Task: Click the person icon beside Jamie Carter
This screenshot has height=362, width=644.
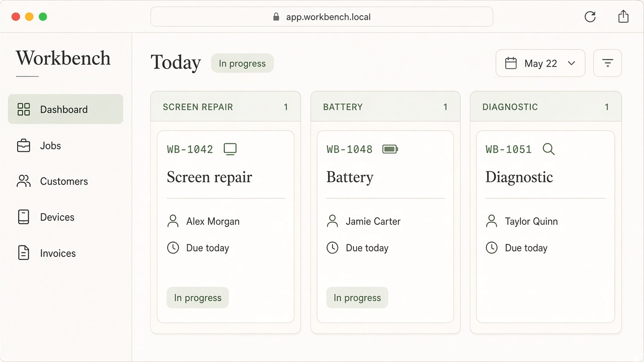Action: (333, 221)
